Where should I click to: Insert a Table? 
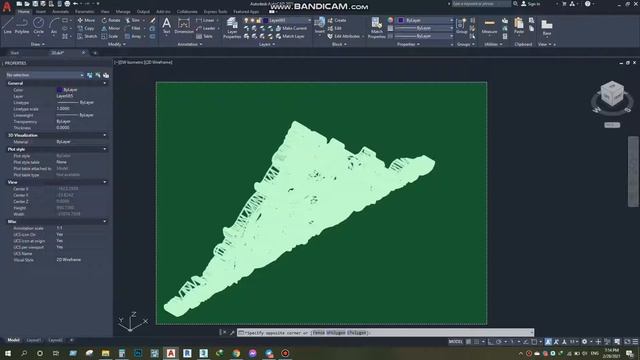coord(204,36)
